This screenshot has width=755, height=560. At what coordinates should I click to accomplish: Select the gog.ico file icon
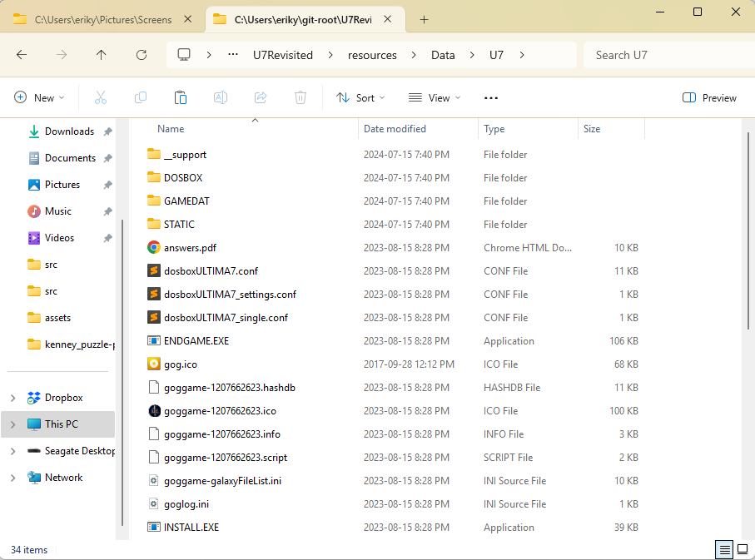pyautogui.click(x=154, y=364)
